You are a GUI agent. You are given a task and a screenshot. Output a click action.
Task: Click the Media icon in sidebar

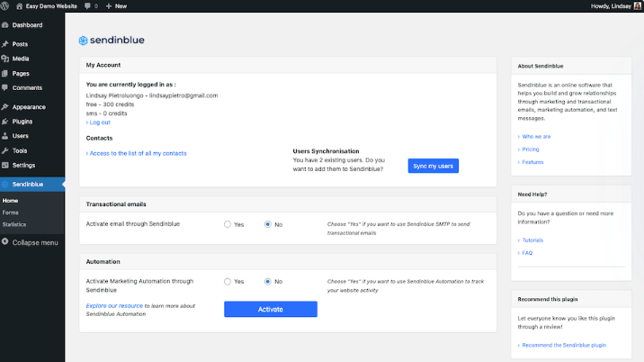point(4,59)
